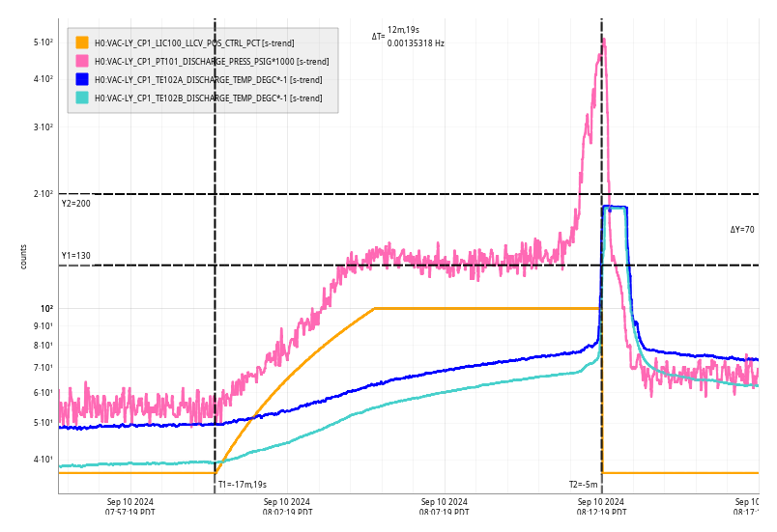777x532 pixels.
Task: Select legend entry PT101_DISCHARGE_PRESS_PSIG*1000
Action: tap(212, 62)
